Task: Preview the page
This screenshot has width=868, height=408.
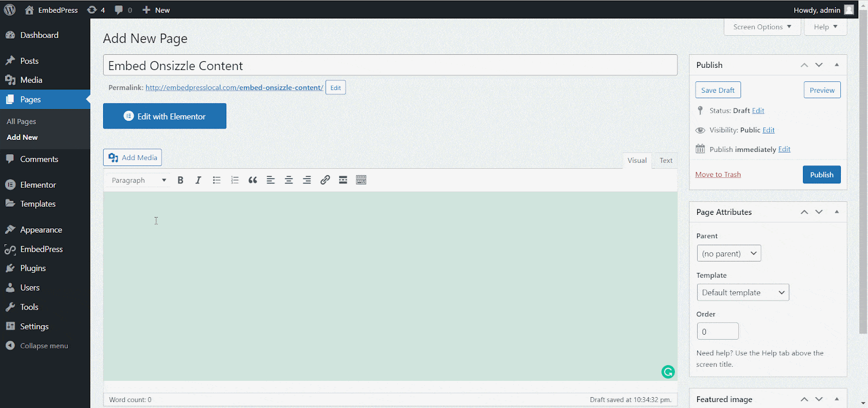Action: click(x=822, y=90)
